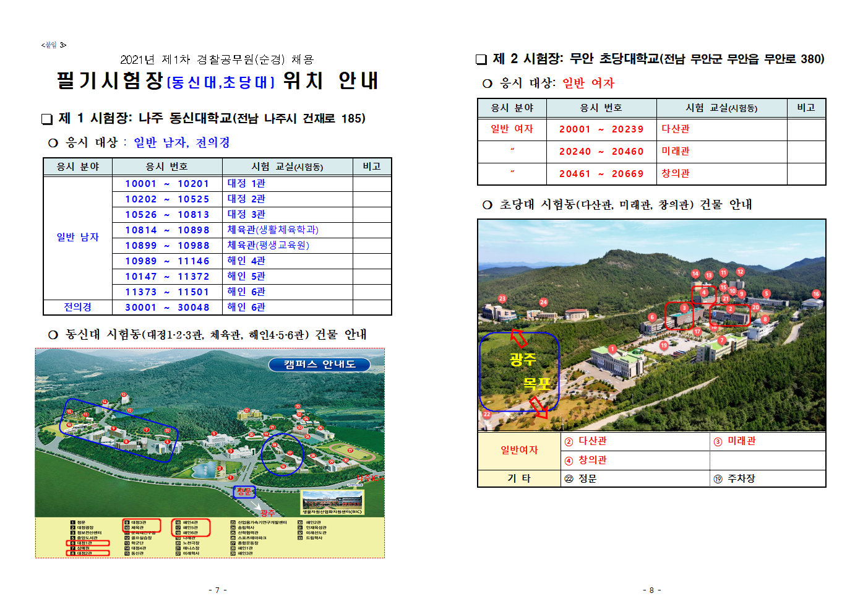Click marker 22 on the Dongshin campus map

point(246,410)
